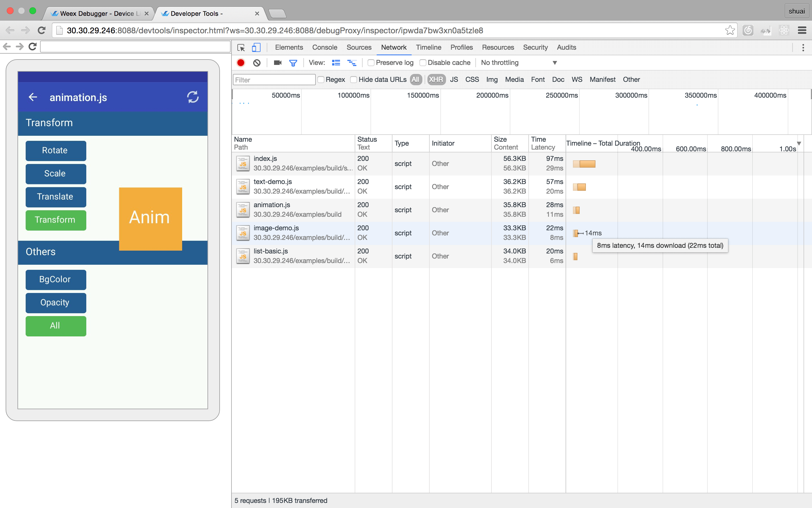Click the orange Anim box
This screenshot has width=812, height=508.
[150, 219]
